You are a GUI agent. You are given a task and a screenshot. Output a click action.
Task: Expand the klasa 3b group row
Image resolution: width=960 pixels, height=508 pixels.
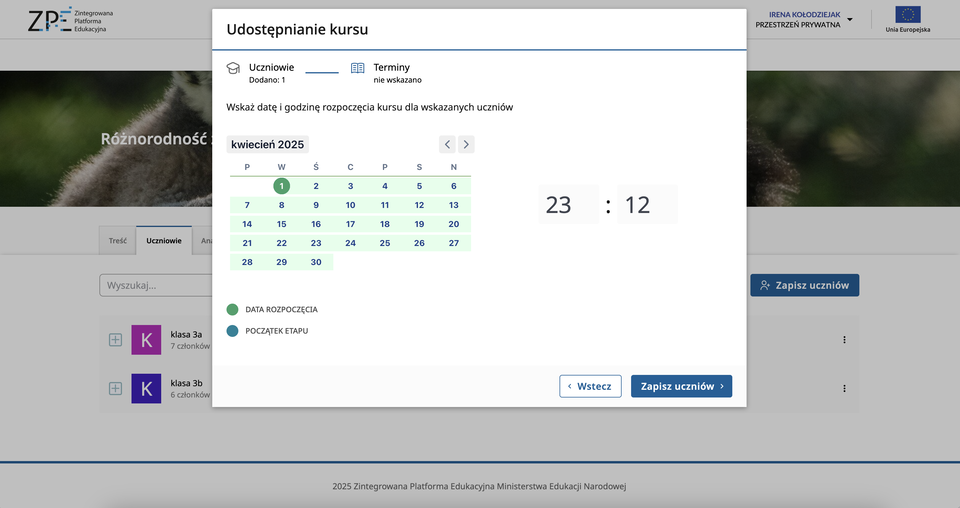(x=115, y=388)
